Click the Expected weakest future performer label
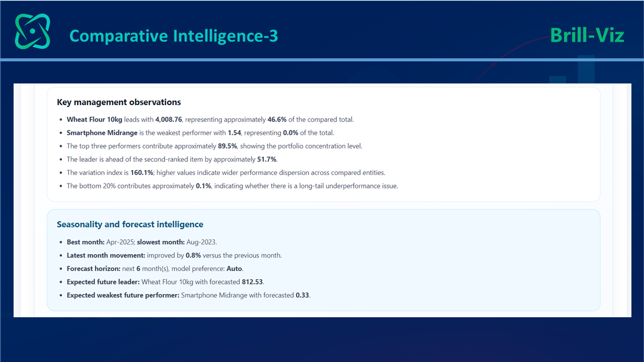The width and height of the screenshot is (644, 362). 123,295
